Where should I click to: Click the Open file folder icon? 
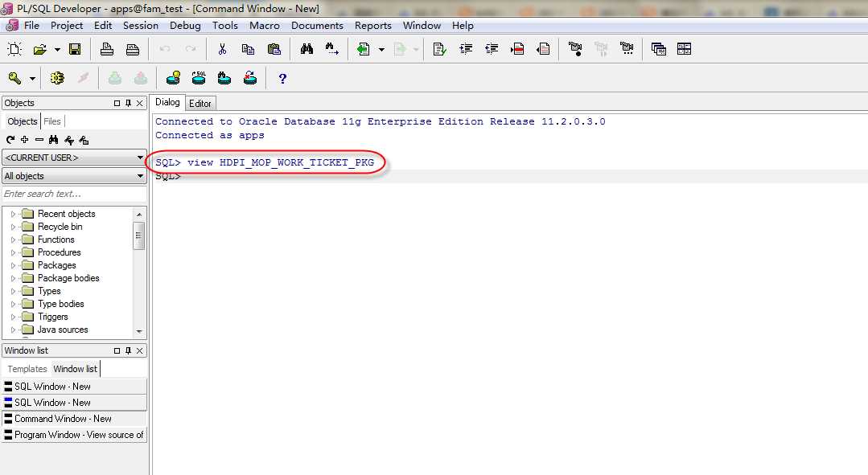[40, 49]
